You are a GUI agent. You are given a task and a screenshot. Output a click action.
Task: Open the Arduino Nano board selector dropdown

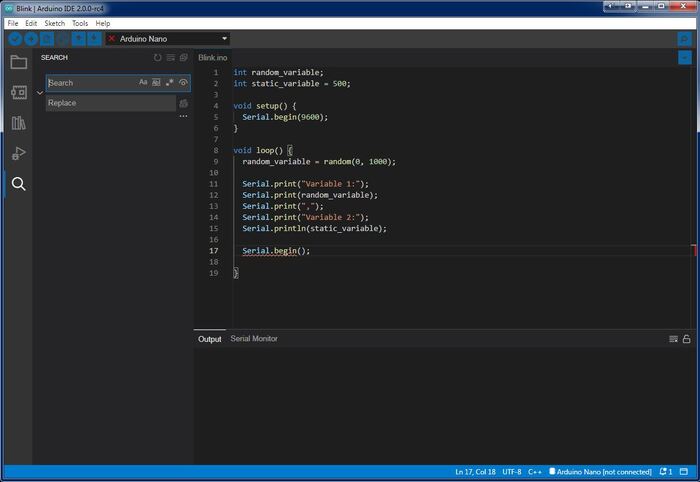pyautogui.click(x=168, y=39)
